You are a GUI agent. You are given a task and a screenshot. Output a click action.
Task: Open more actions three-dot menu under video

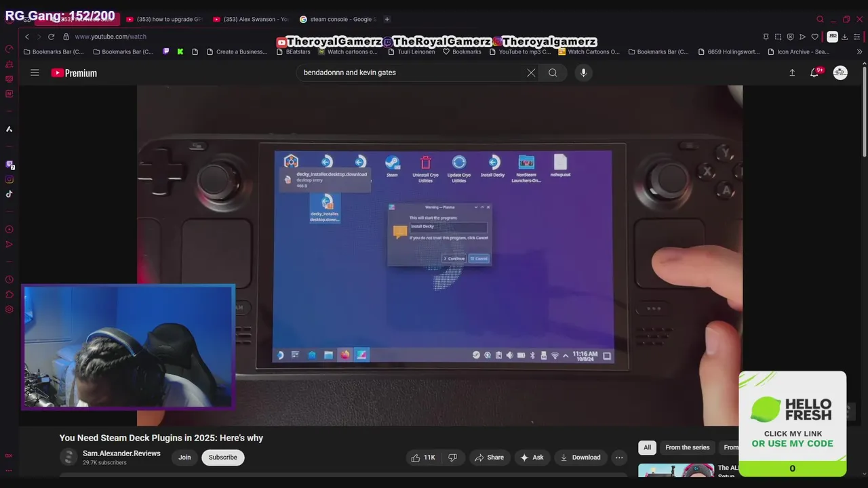(x=619, y=457)
